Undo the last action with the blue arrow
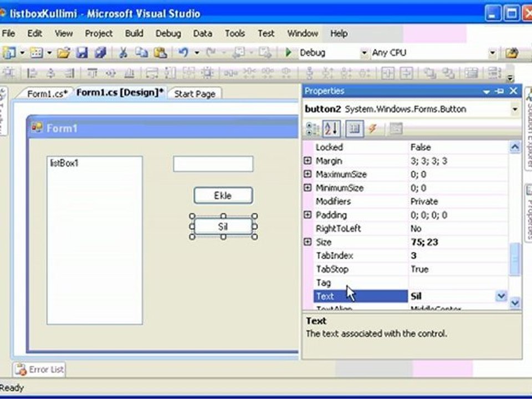 (183, 53)
